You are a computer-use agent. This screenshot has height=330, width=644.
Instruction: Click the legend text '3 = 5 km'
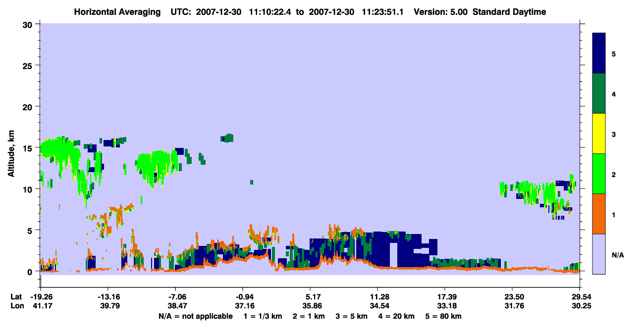[352, 316]
